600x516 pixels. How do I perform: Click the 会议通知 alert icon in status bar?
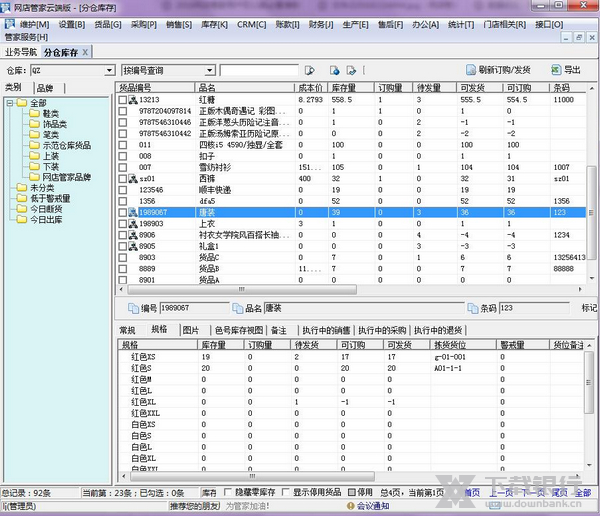350,506
